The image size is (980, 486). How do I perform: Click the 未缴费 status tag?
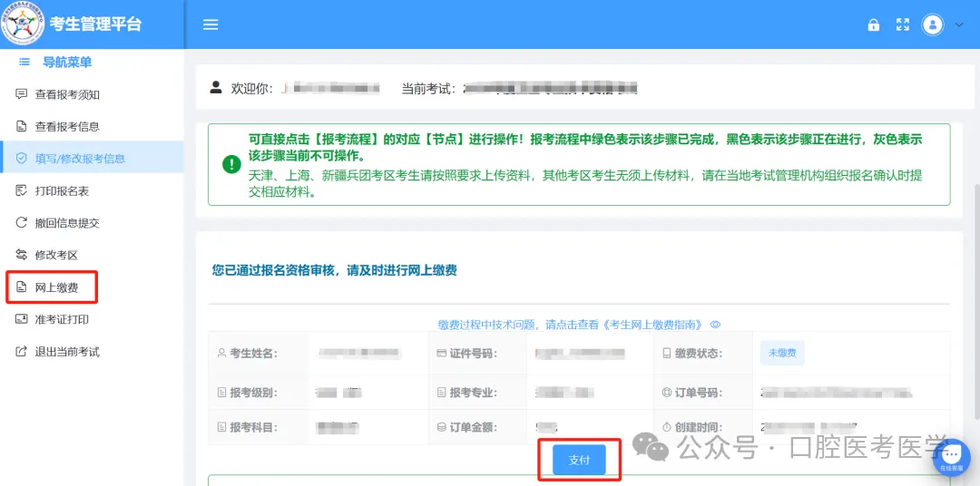coord(782,353)
